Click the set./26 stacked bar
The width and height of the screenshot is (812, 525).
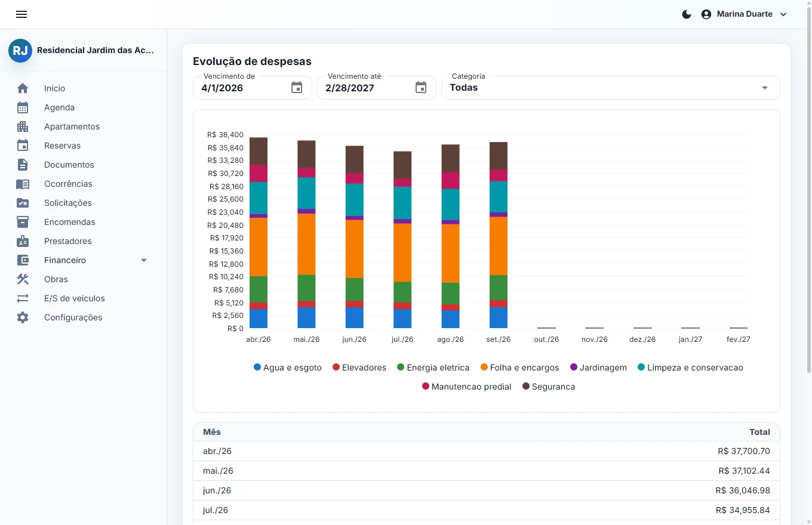499,235
